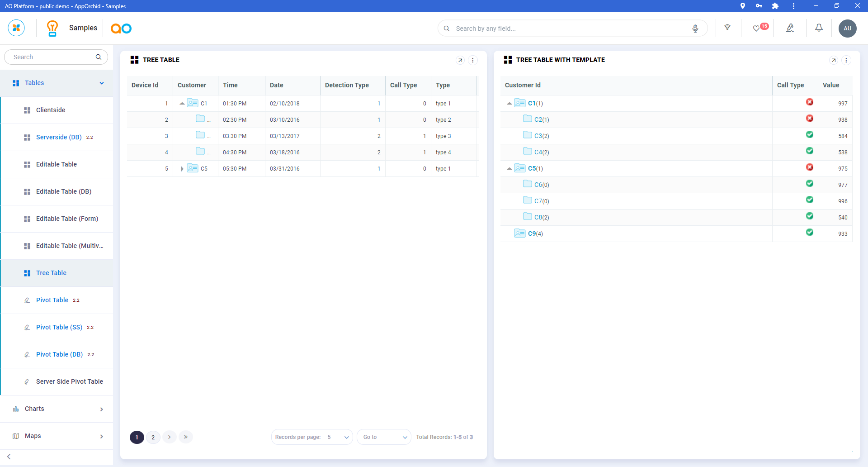Collapse the C1 row in Tree Table

[x=182, y=104]
